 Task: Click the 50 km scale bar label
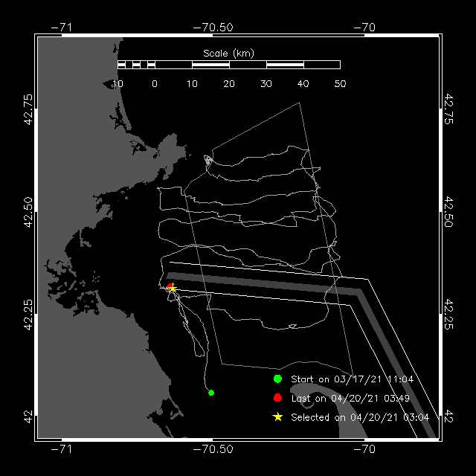tap(340, 84)
